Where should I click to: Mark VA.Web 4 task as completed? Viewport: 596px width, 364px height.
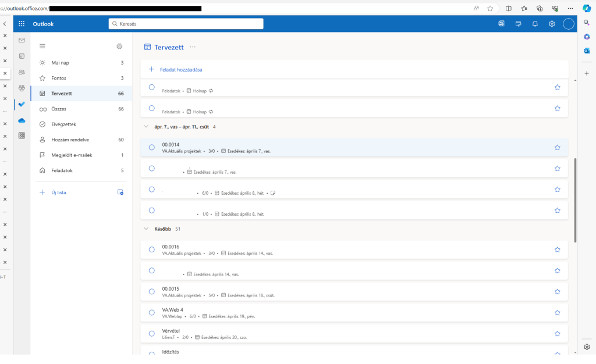pyautogui.click(x=151, y=313)
